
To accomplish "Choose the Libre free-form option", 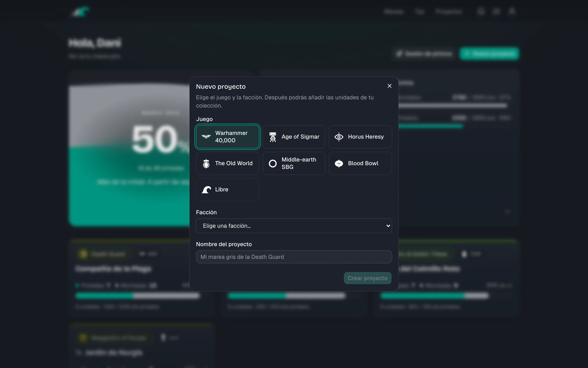I will (227, 190).
